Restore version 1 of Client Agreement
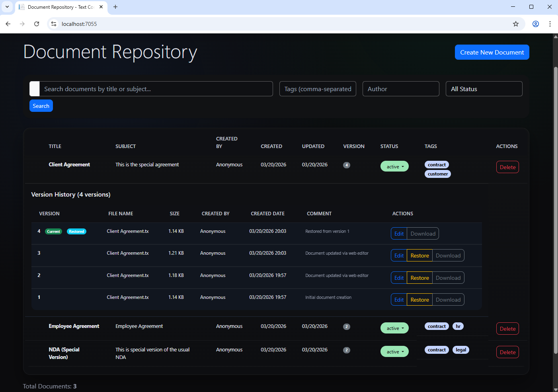This screenshot has height=392, width=558. point(419,299)
